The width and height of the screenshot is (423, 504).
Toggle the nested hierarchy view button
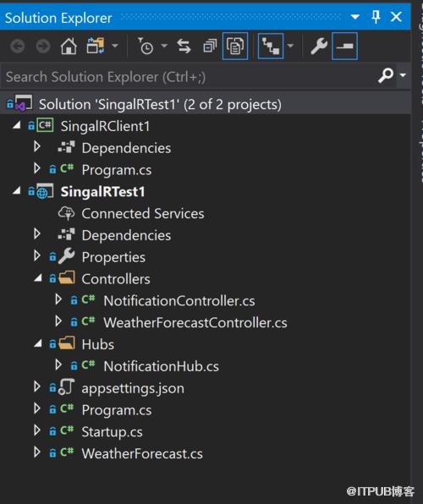click(271, 46)
